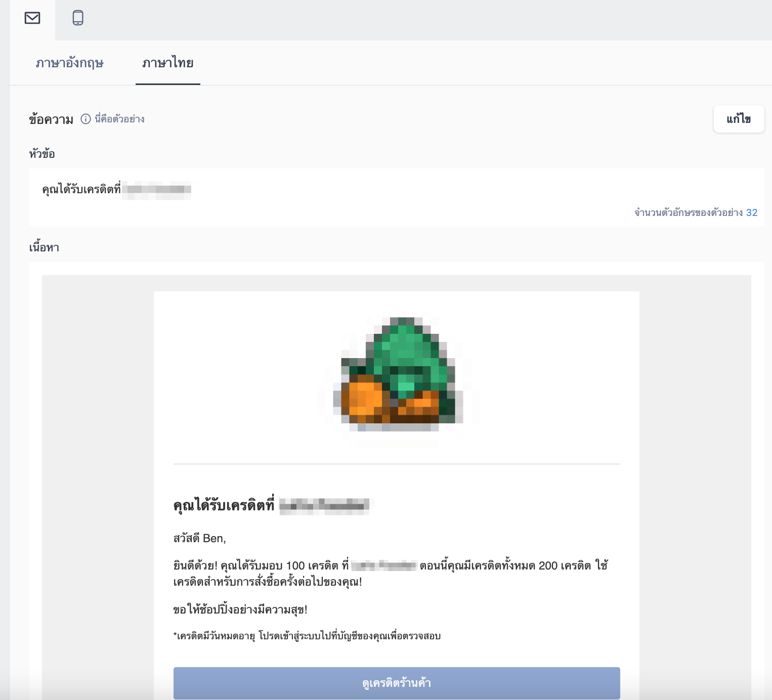The width and height of the screenshot is (772, 700).
Task: Click the นี่คือตัวอย่าง sample note
Action: 119,119
